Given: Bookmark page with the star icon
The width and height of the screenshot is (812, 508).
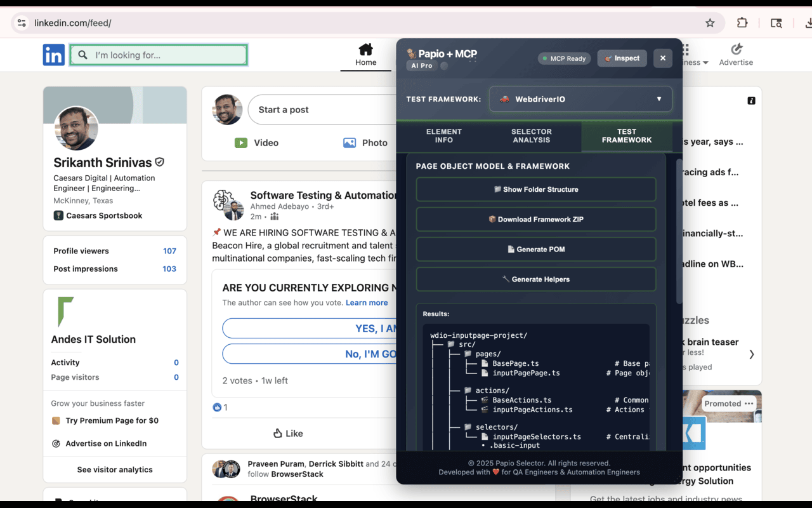Looking at the screenshot, I should coord(710,23).
